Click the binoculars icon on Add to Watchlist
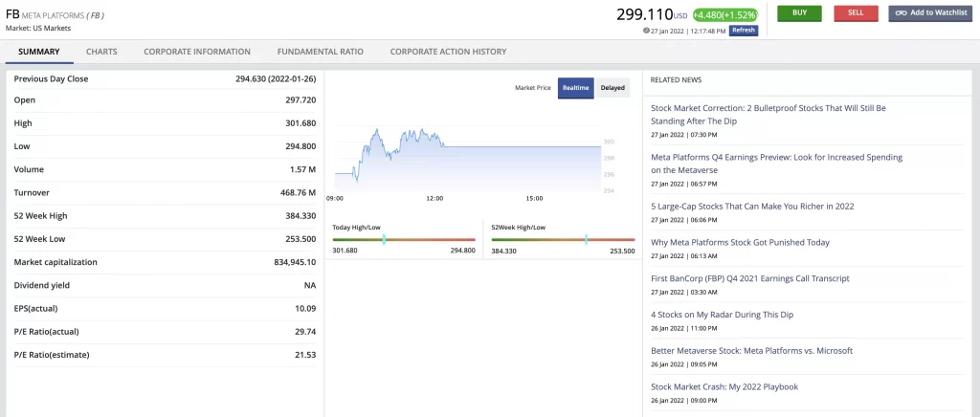The width and height of the screenshot is (980, 417). click(902, 13)
